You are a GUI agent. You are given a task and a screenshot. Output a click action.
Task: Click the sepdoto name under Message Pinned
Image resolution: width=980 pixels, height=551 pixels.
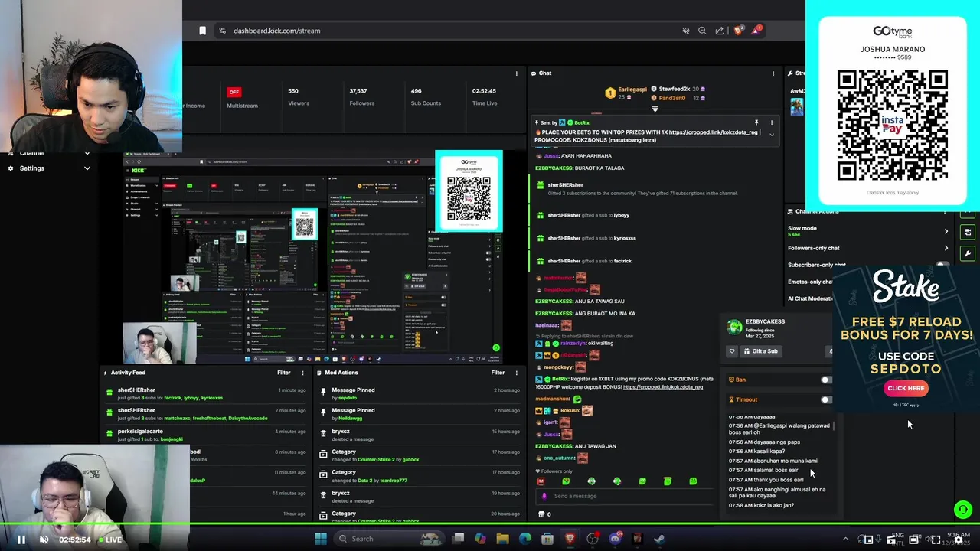pos(348,398)
